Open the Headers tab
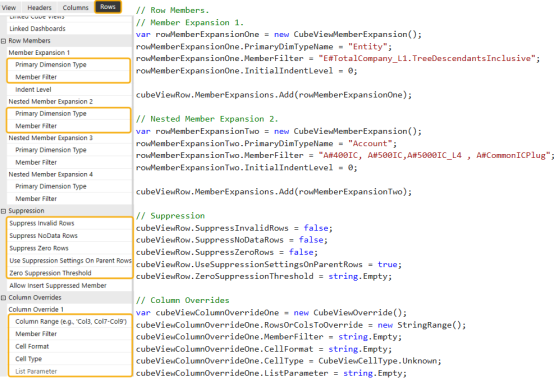554x378 pixels. (x=39, y=7)
